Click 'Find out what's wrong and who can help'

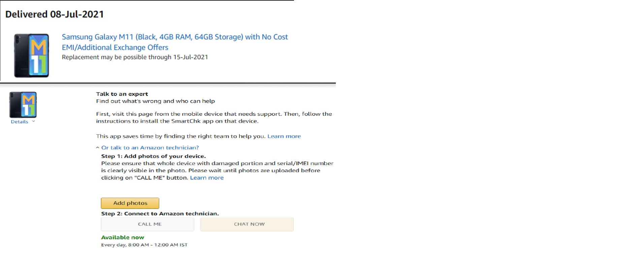coord(155,101)
